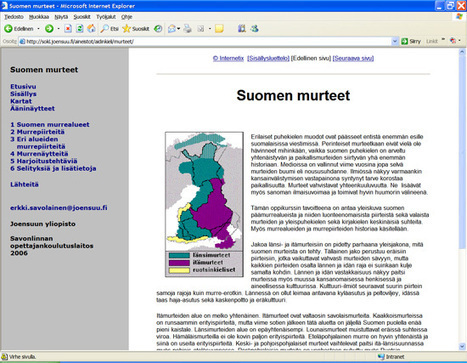Click the Siirry go button
The width and height of the screenshot is (467, 363).
pos(411,41)
